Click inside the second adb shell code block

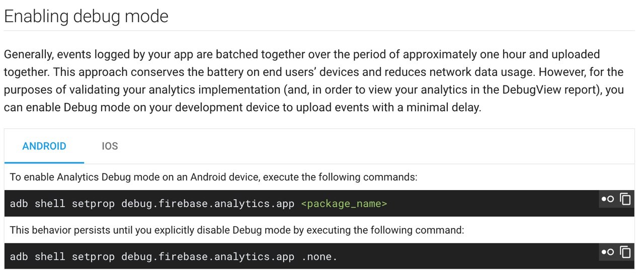click(x=453, y=257)
